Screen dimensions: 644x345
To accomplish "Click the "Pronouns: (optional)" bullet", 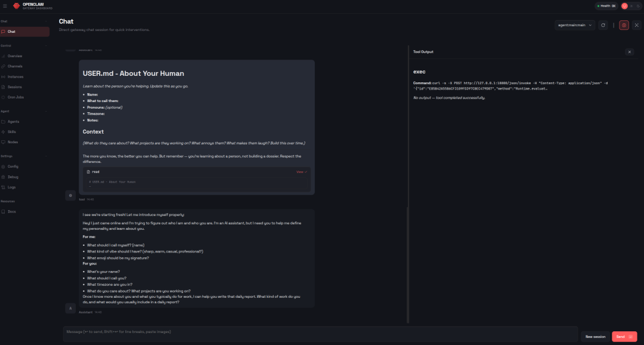I will (105, 107).
